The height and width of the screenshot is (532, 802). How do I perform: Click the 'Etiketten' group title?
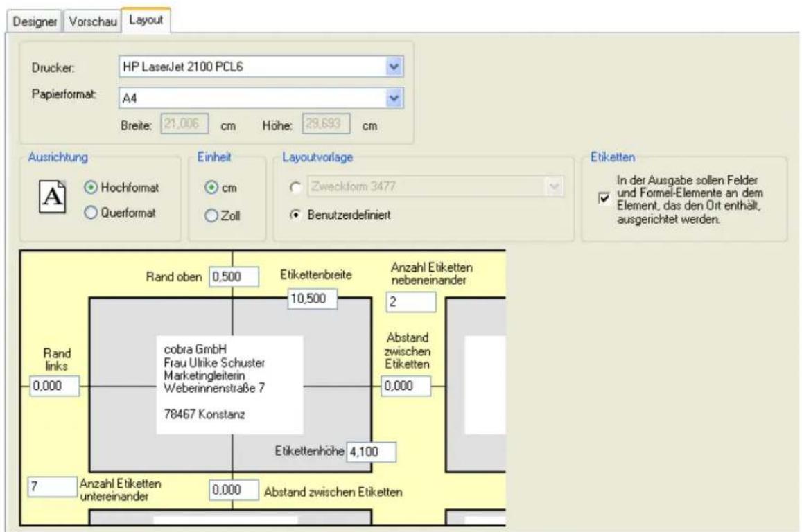[613, 157]
